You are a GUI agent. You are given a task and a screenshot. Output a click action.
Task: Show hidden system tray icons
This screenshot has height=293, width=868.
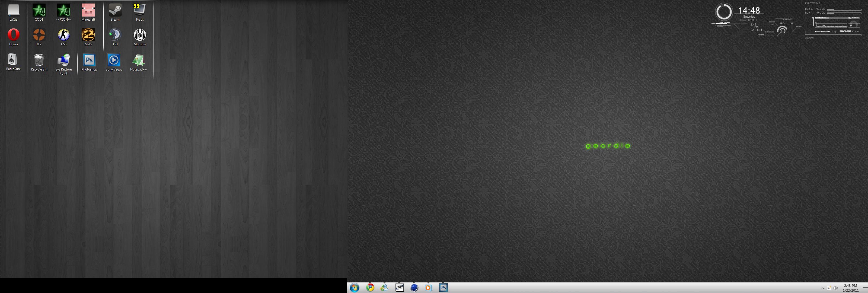(x=822, y=288)
